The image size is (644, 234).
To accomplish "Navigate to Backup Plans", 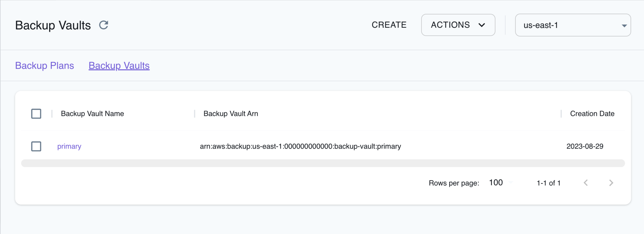I will tap(44, 66).
